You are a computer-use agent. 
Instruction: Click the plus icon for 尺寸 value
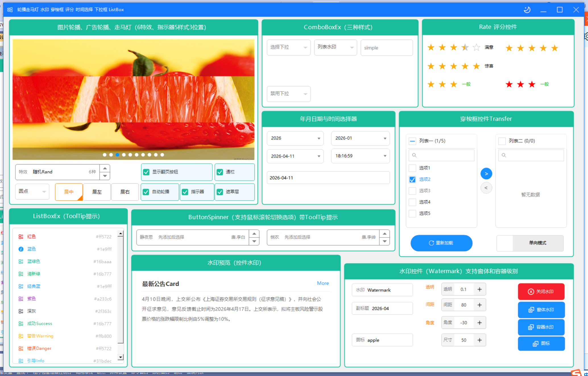tap(479, 340)
